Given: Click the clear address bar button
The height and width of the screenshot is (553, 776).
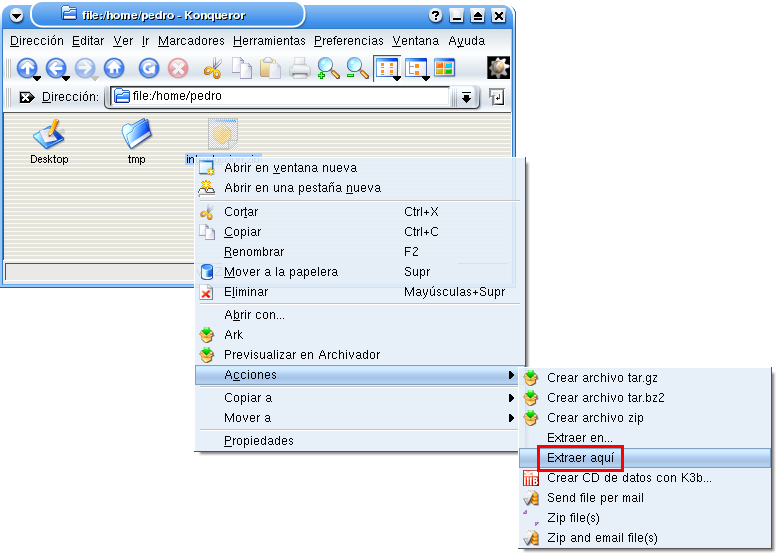Looking at the screenshot, I should (26, 97).
